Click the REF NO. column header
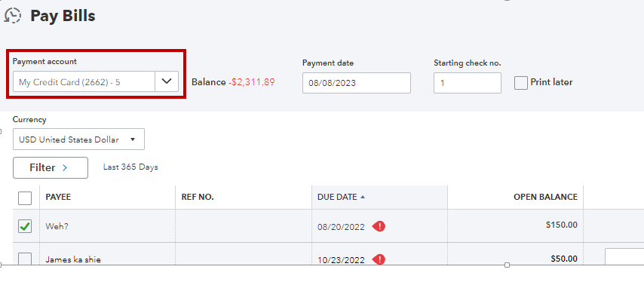644x285 pixels. click(198, 197)
